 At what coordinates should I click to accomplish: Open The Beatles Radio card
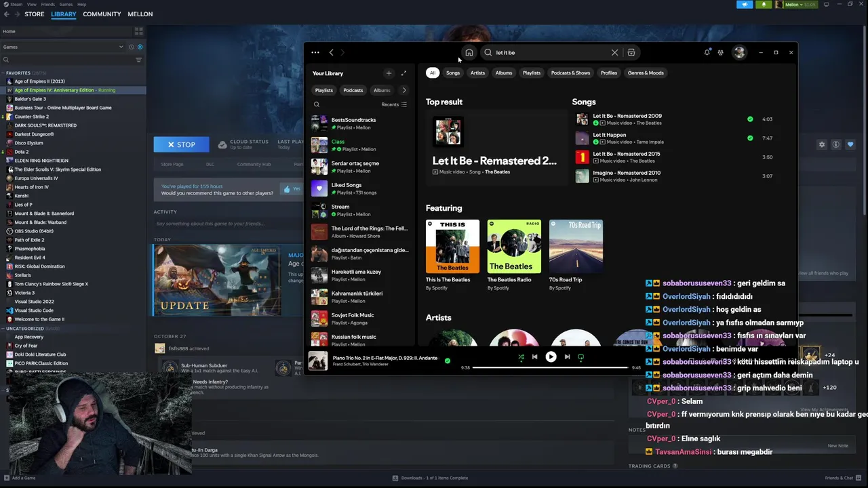pyautogui.click(x=514, y=256)
